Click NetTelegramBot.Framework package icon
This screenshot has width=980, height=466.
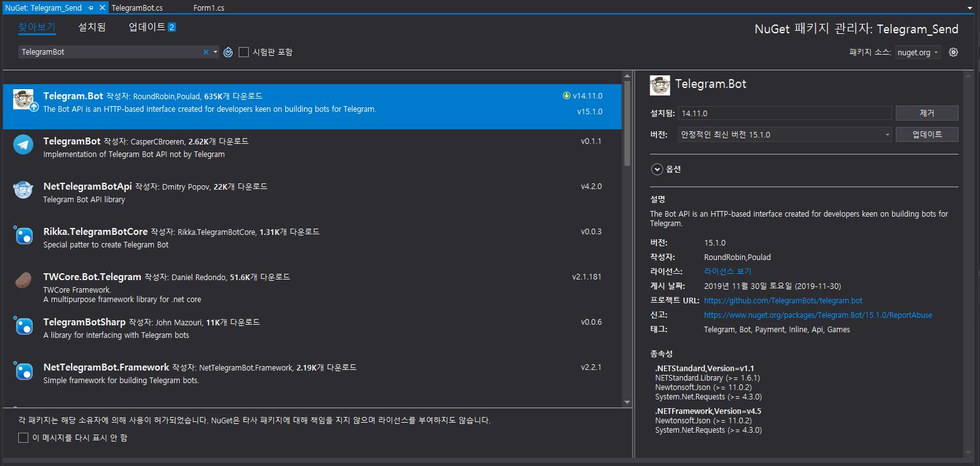(23, 371)
